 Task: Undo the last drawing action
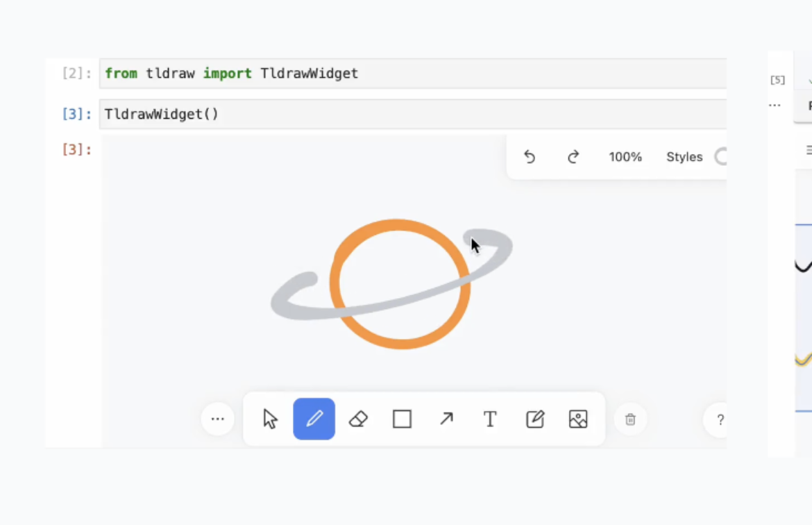pyautogui.click(x=530, y=156)
